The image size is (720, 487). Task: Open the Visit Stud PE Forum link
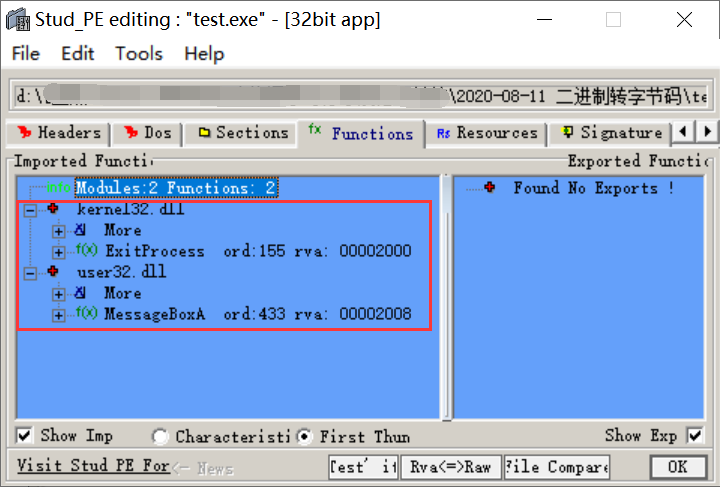click(93, 465)
